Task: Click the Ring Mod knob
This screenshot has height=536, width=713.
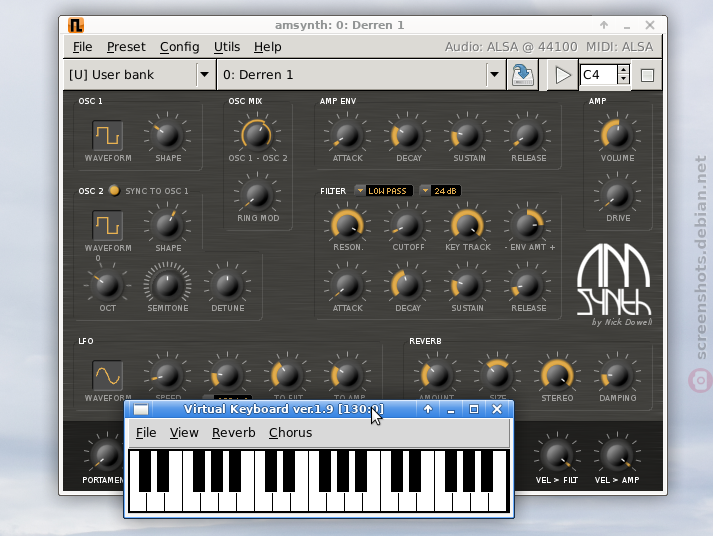Action: tap(257, 195)
